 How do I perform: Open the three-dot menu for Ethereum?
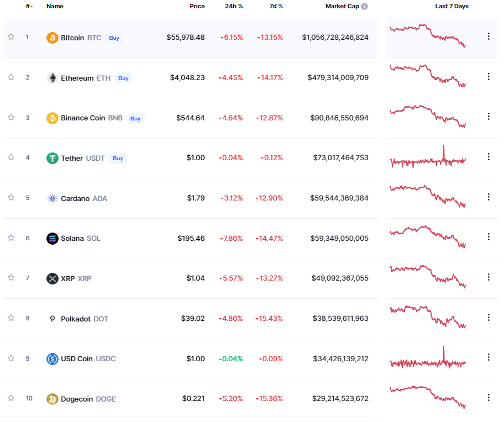(489, 77)
